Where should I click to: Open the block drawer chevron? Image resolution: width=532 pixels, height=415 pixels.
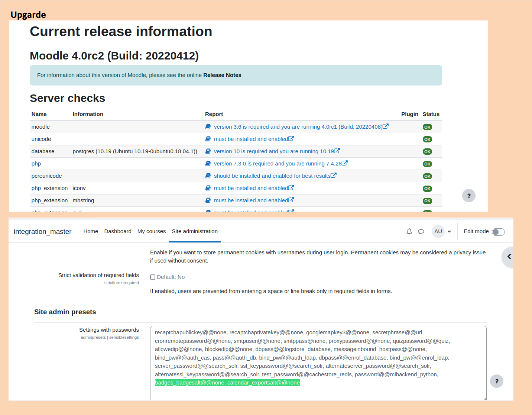(x=509, y=257)
